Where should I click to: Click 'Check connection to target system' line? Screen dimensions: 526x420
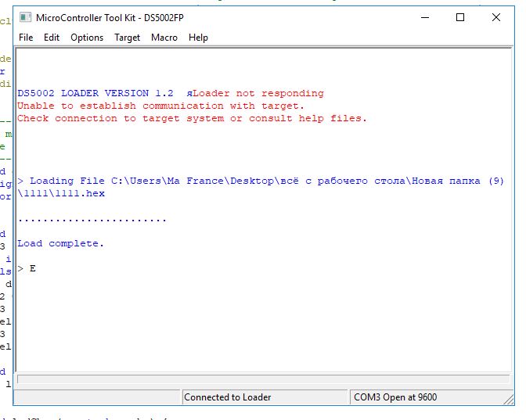[192, 118]
